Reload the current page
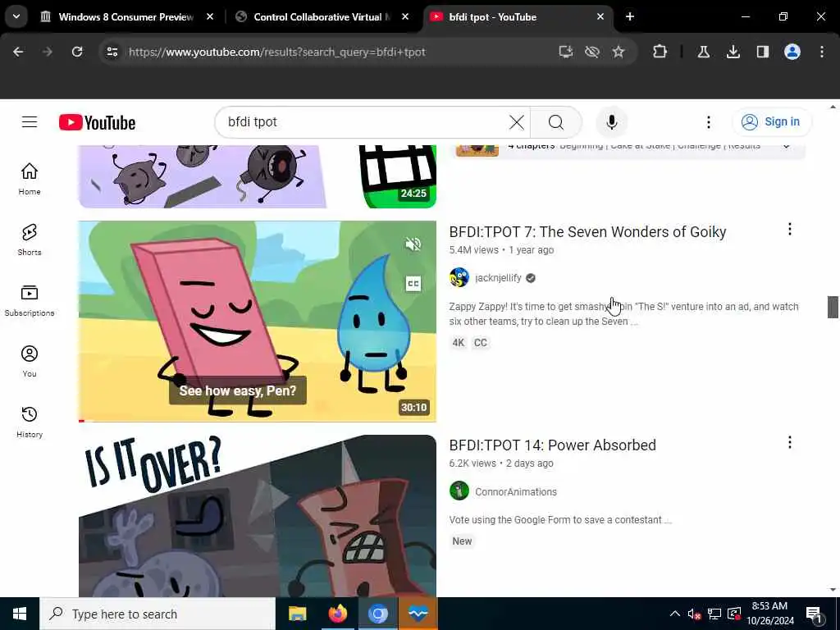This screenshot has height=630, width=840. tap(77, 52)
